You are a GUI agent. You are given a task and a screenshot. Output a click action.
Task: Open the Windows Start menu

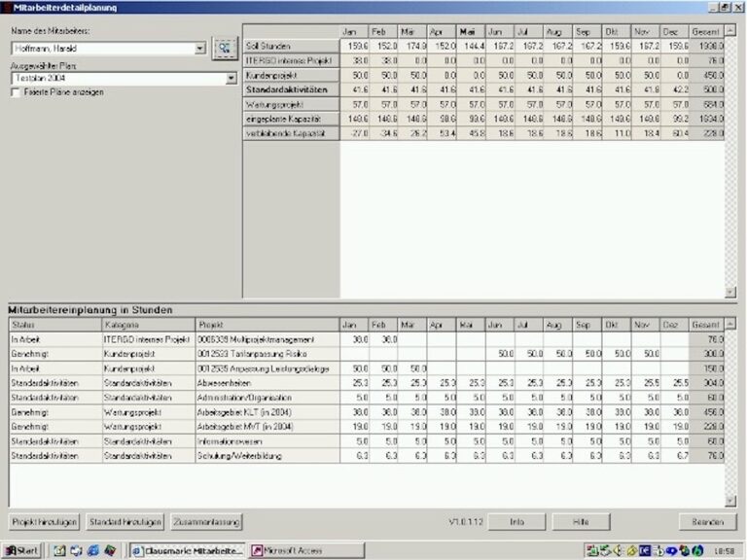[21, 550]
